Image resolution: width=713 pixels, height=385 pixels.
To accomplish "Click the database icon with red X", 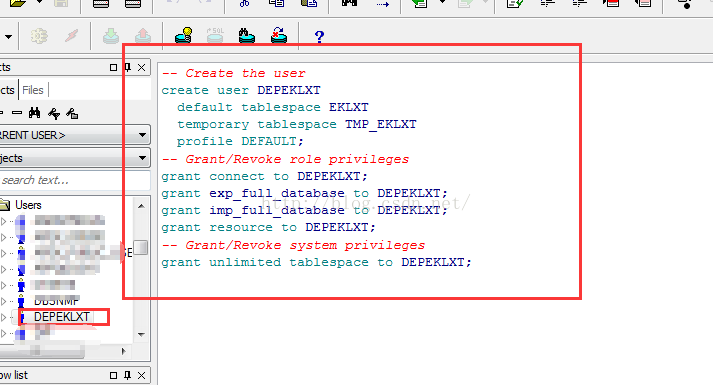I will coord(279,35).
